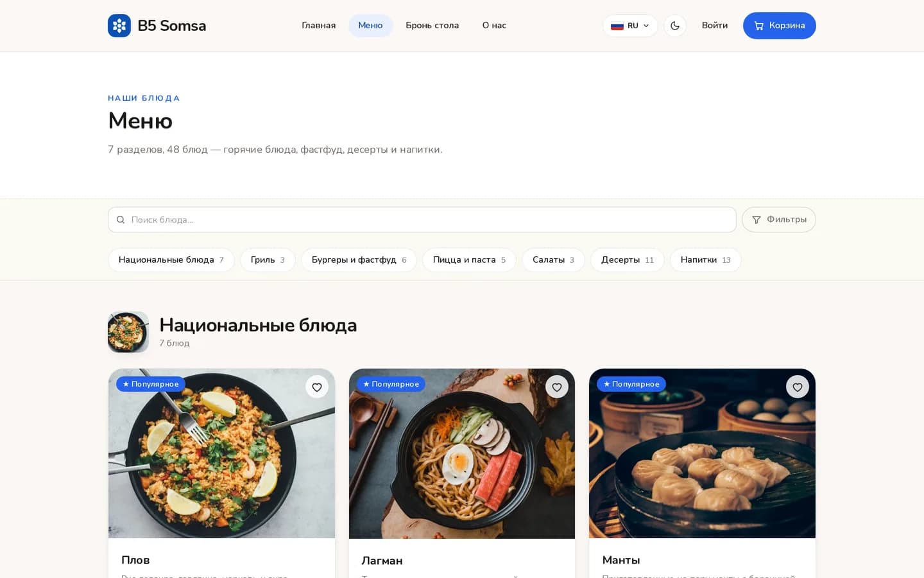
Task: Select the Бургеры и фастфуд category
Action: [x=359, y=260]
